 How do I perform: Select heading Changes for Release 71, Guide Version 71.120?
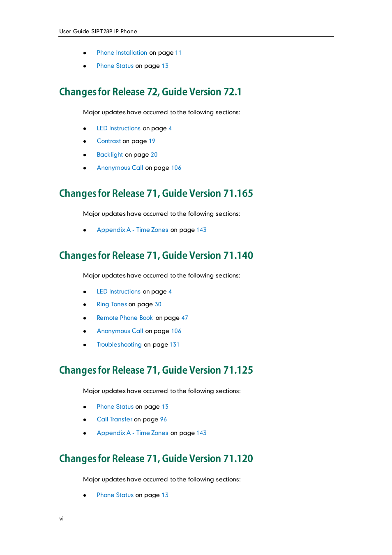(156, 458)
